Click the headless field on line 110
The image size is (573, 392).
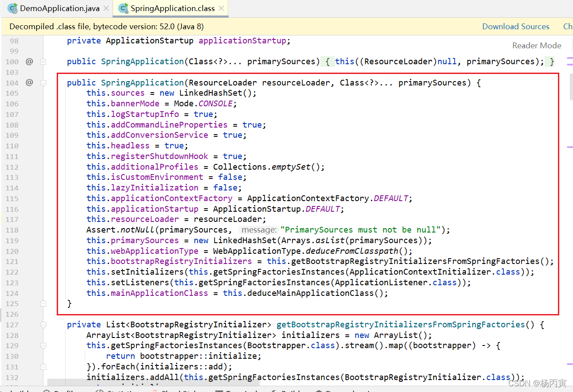tap(130, 146)
